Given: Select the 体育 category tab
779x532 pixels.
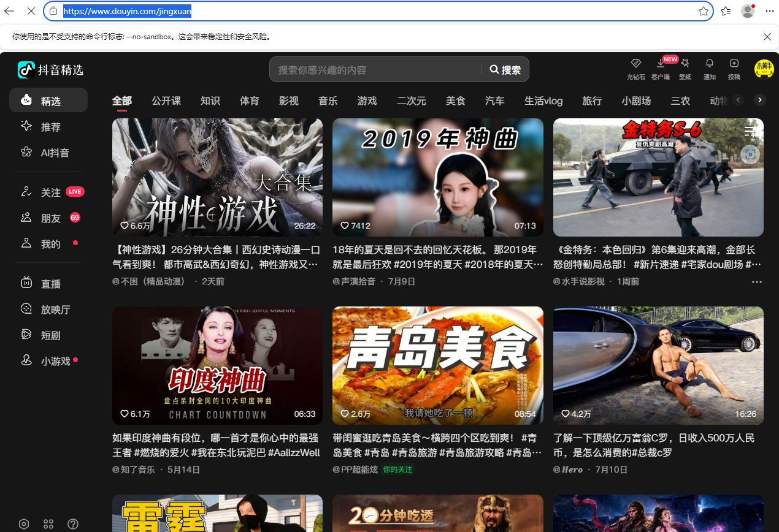Looking at the screenshot, I should [x=250, y=101].
